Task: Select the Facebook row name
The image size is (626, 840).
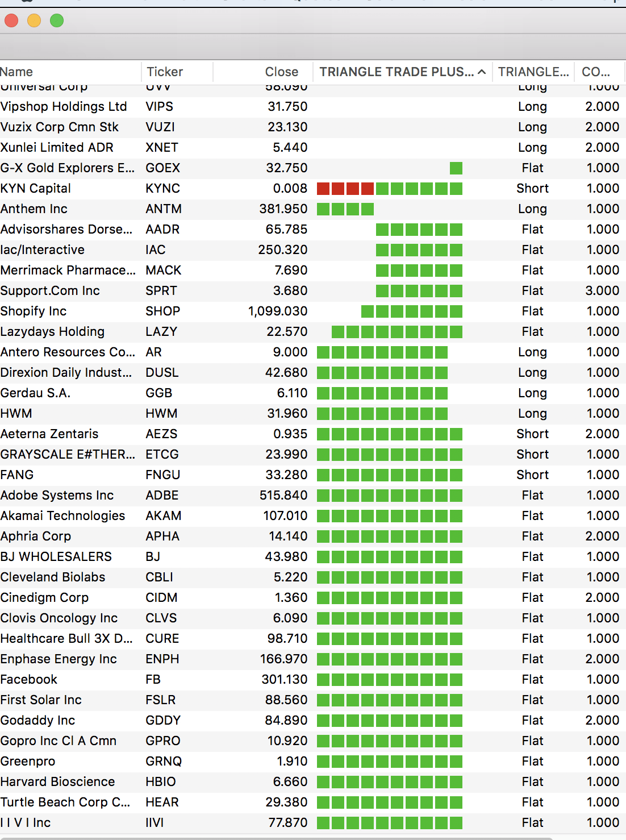Action: click(29, 680)
